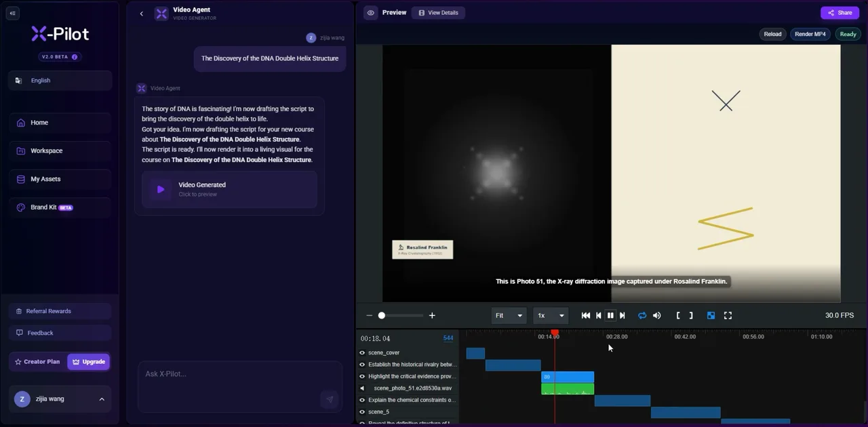Click the Render MP4 button

(810, 34)
